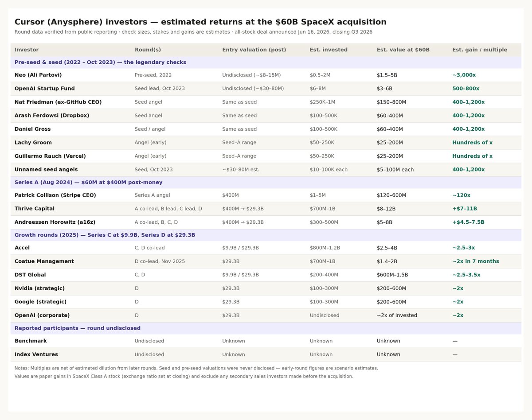Click the 'Google (strategic)' investor name
Screen dimensions: 532x420
(40, 302)
